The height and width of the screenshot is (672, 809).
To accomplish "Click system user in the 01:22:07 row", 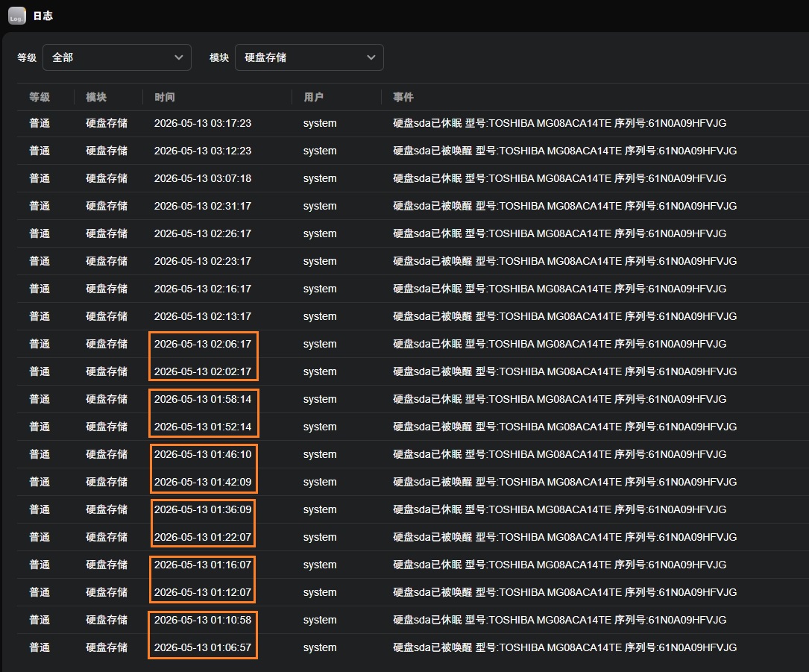I will [x=320, y=537].
